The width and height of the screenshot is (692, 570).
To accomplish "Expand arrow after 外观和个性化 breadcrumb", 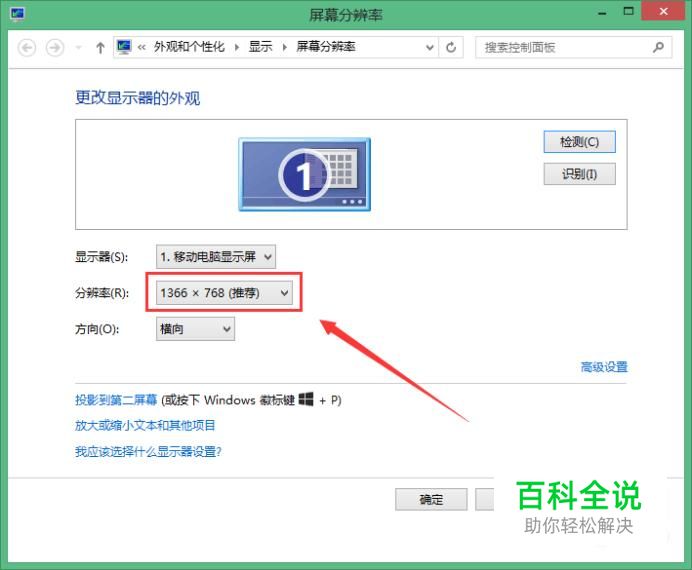I will [237, 47].
